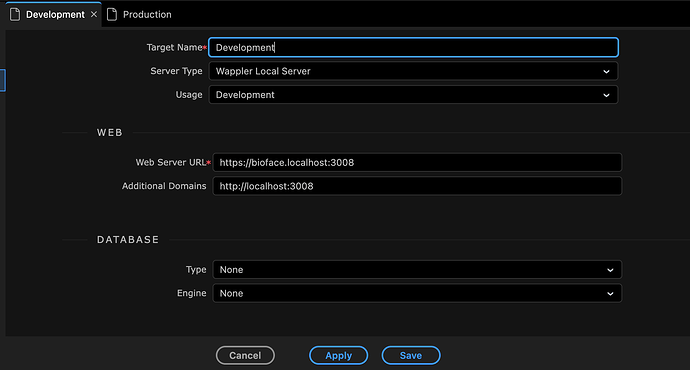Viewport: 690px width, 370px height.
Task: Edit the Web Server URL field
Action: coord(417,163)
